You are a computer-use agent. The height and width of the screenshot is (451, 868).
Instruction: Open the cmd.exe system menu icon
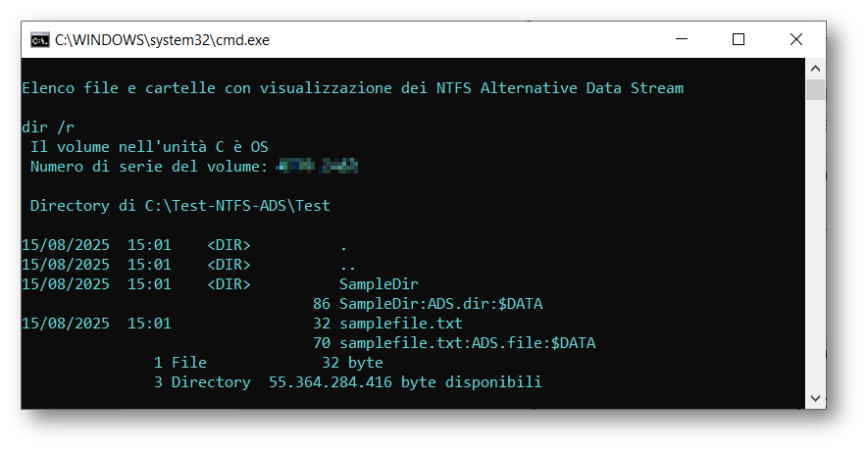tap(40, 40)
